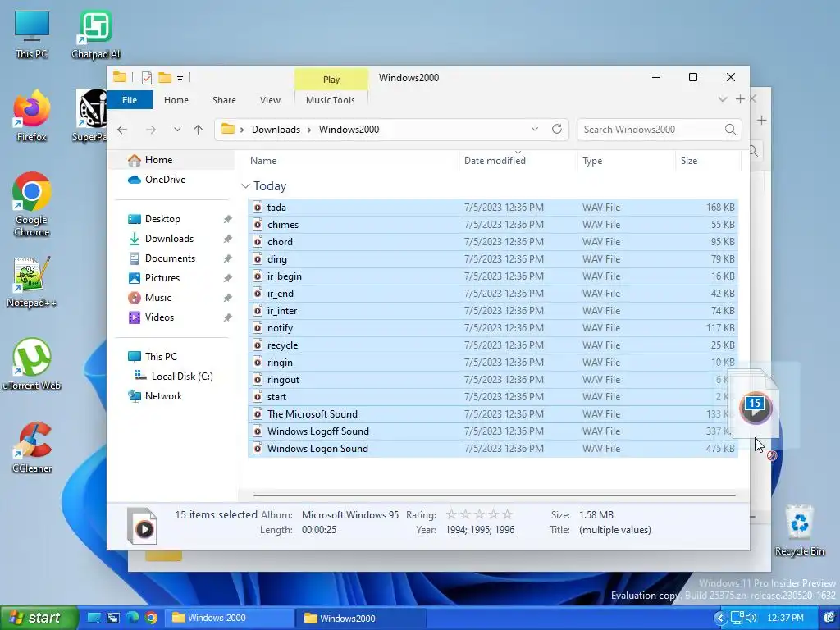Go back with the Back arrow

[123, 130]
